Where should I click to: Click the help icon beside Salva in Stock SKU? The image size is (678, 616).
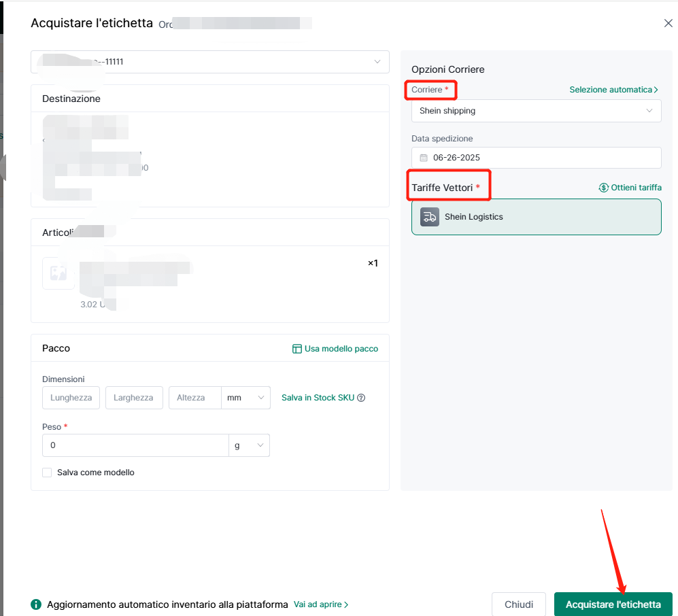click(361, 398)
